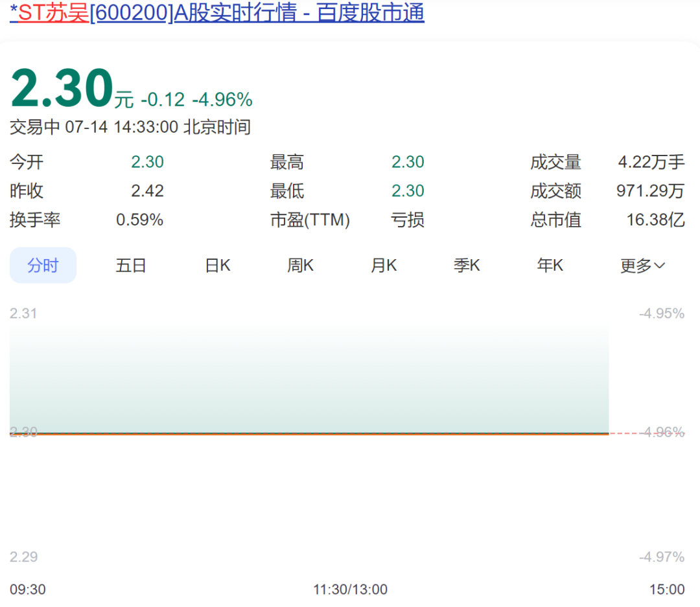Click the 换手率 value 0.59%
700x607 pixels.
point(139,220)
